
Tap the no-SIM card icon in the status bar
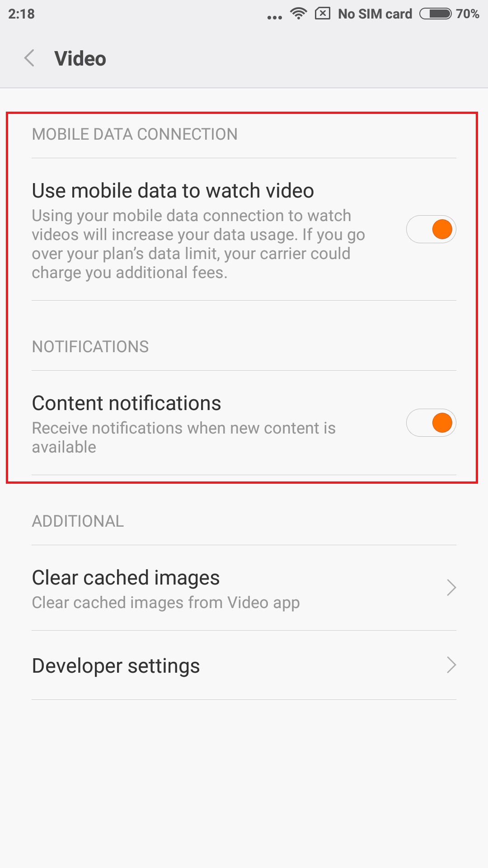[323, 14]
